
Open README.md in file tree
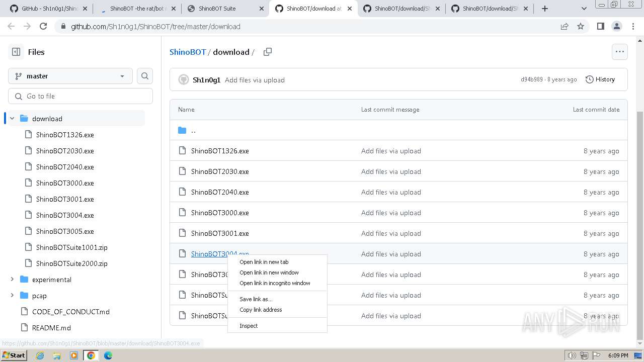pyautogui.click(x=51, y=328)
